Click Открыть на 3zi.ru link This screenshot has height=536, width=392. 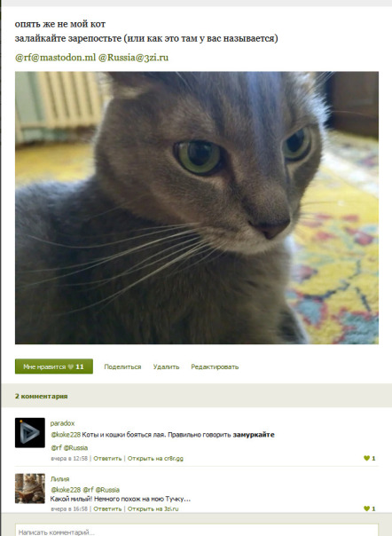click(x=153, y=508)
